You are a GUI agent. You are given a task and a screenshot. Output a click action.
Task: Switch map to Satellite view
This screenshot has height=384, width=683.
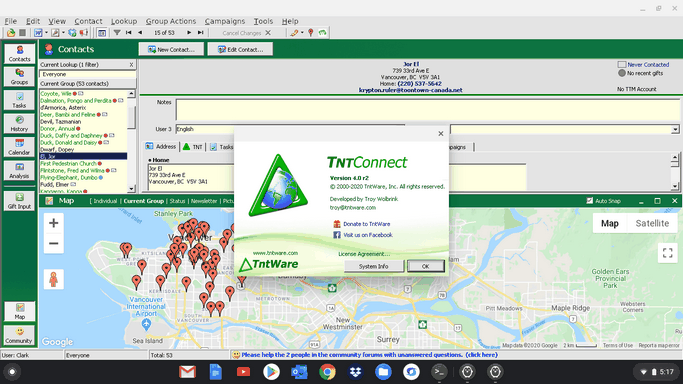tap(652, 223)
